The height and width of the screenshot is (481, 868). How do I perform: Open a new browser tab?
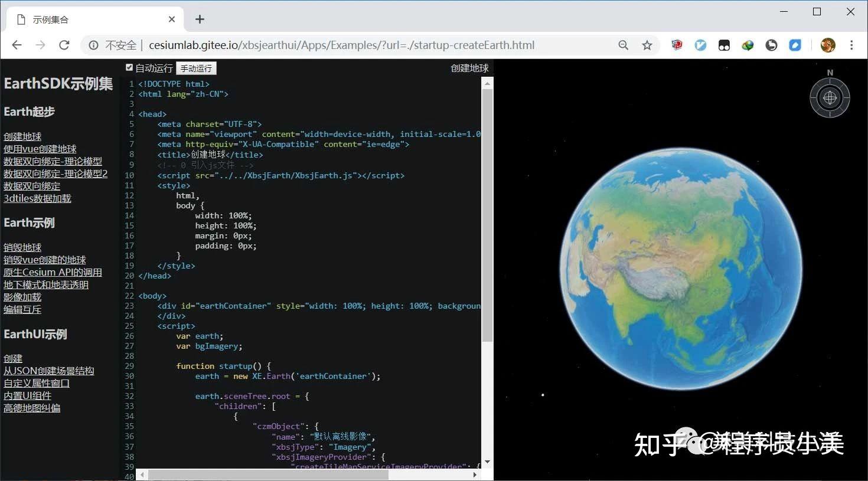tap(199, 19)
